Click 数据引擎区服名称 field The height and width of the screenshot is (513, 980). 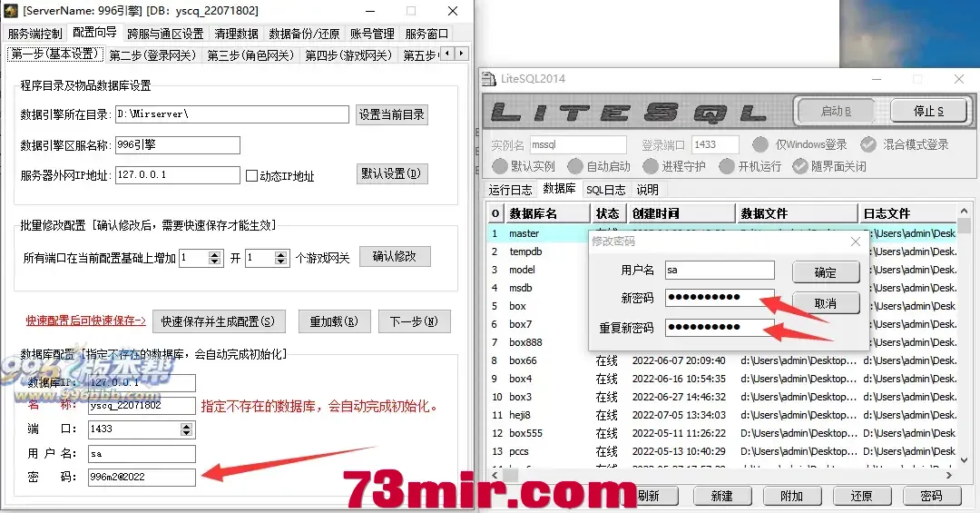click(178, 145)
